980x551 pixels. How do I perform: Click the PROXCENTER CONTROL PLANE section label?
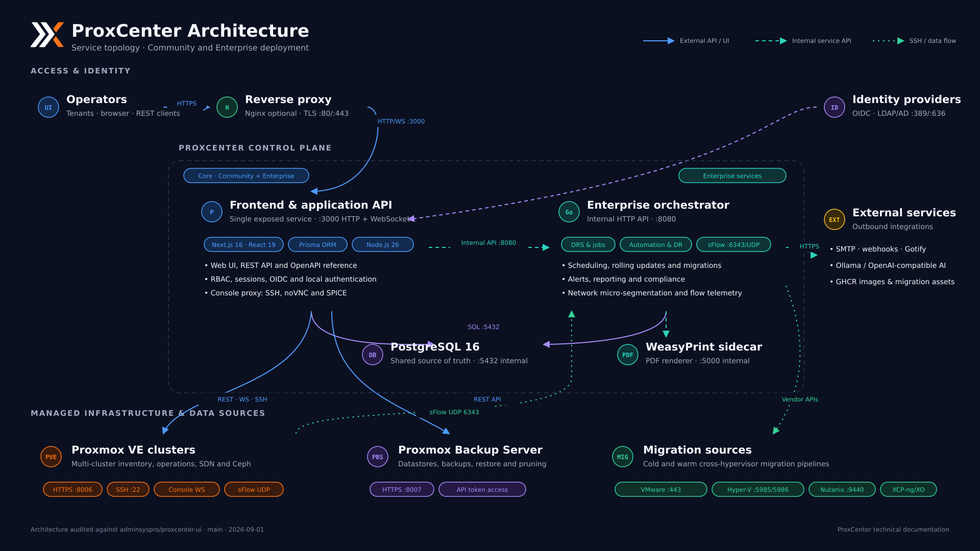tap(255, 148)
